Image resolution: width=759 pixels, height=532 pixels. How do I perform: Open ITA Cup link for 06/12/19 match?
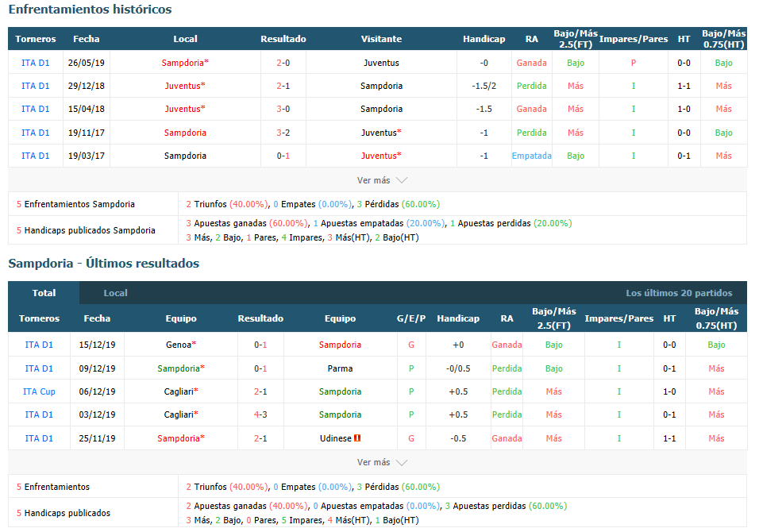[39, 391]
